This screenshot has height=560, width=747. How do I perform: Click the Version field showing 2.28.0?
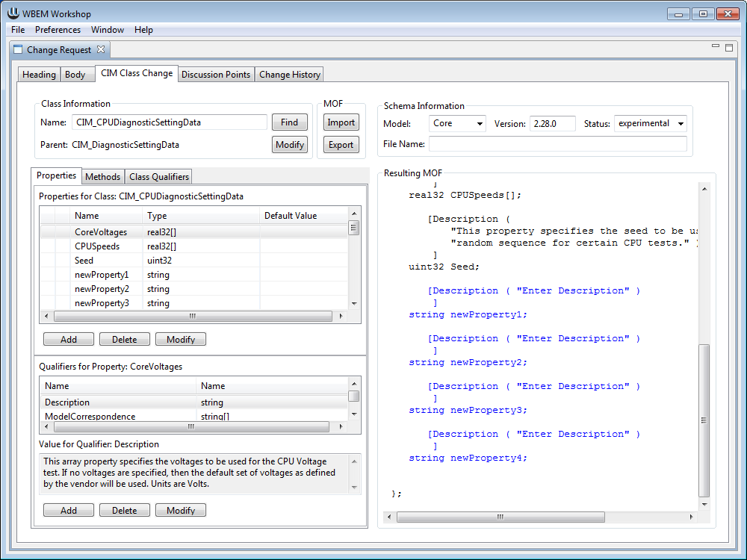pyautogui.click(x=553, y=123)
